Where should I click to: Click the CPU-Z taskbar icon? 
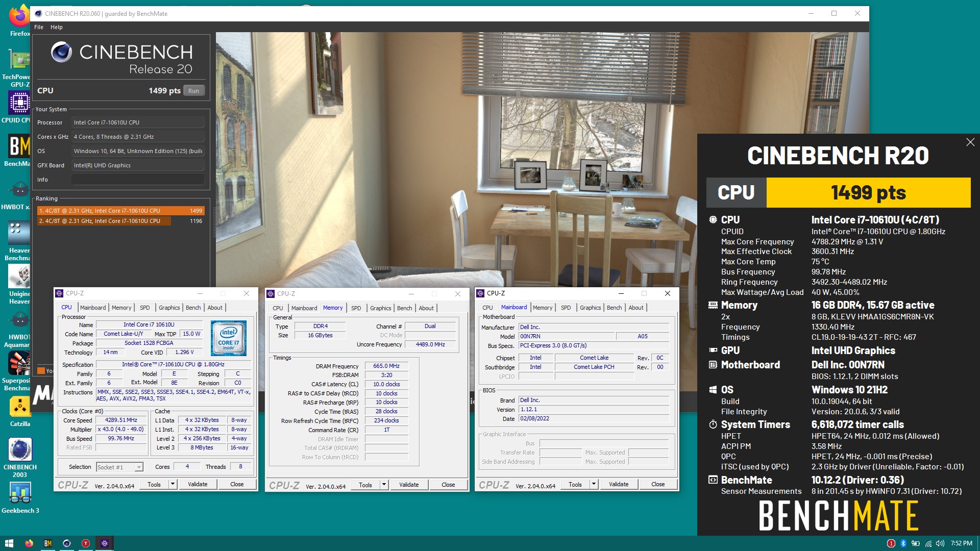tap(105, 543)
